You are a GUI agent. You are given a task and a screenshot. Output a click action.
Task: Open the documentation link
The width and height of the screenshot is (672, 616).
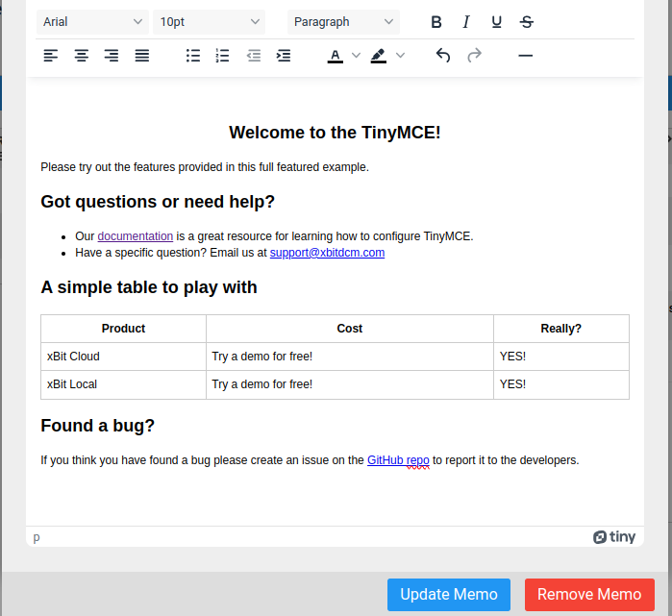coord(135,236)
